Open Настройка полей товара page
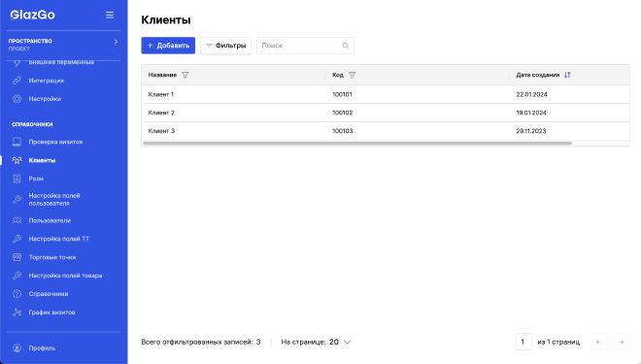This screenshot has width=641, height=364. tap(65, 276)
